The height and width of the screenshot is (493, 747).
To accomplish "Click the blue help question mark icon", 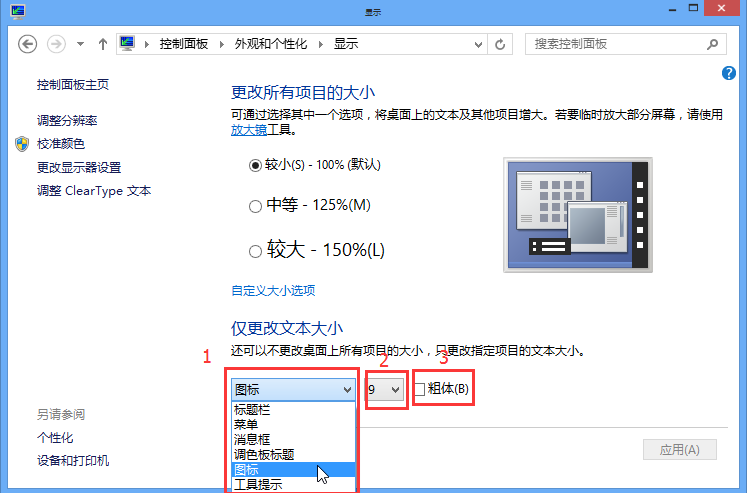I will coord(728,73).
